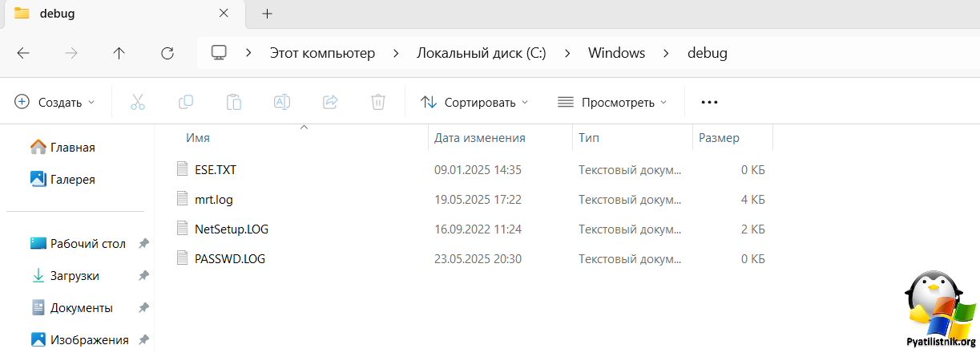
Task: Select the NetSetup.LOG file
Action: 232,229
